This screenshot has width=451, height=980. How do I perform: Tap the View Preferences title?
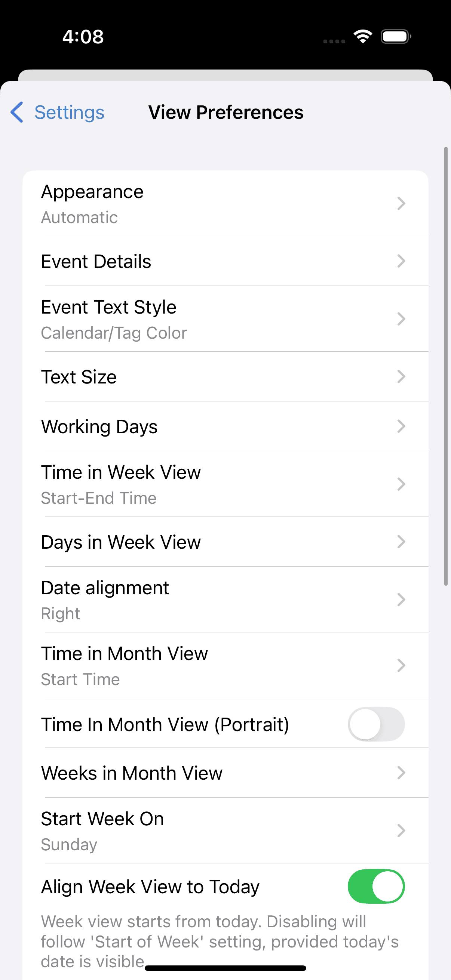226,112
